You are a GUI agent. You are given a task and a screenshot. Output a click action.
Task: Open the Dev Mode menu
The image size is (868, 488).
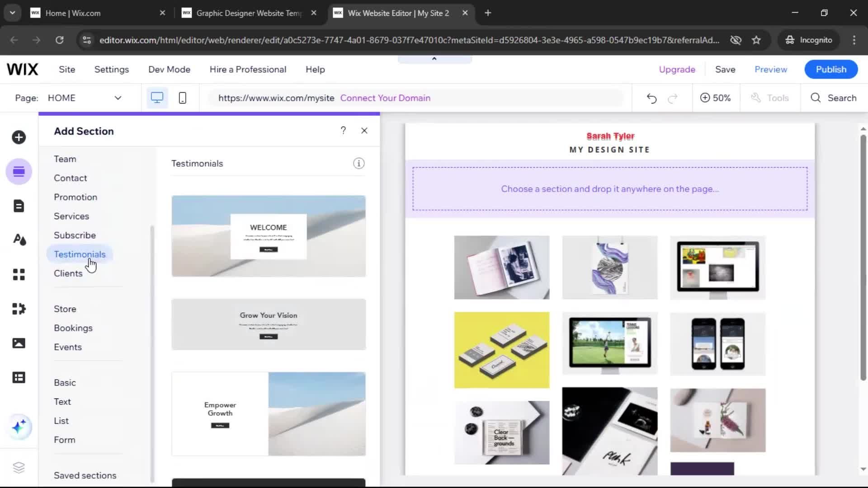point(169,70)
